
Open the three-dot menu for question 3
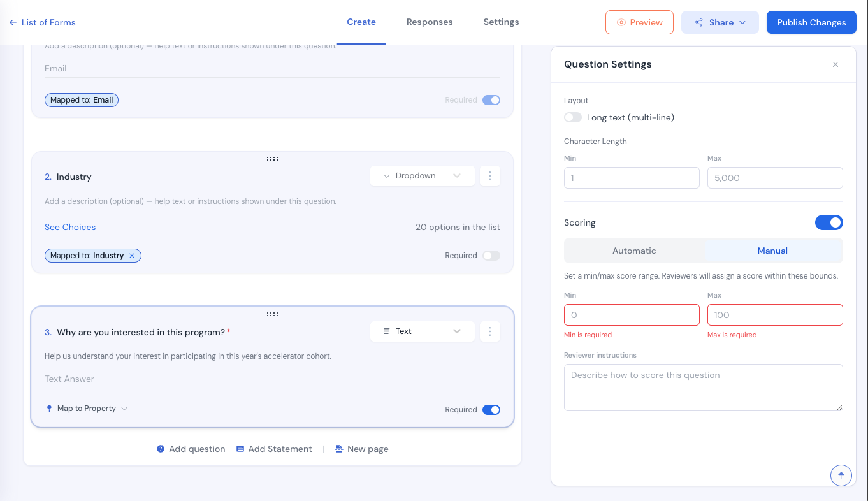489,331
